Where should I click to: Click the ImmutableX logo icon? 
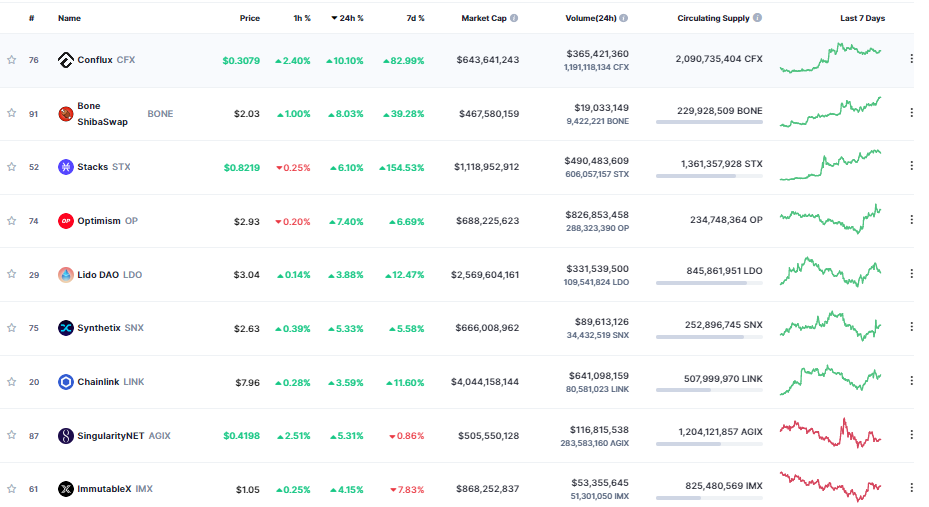(66, 489)
